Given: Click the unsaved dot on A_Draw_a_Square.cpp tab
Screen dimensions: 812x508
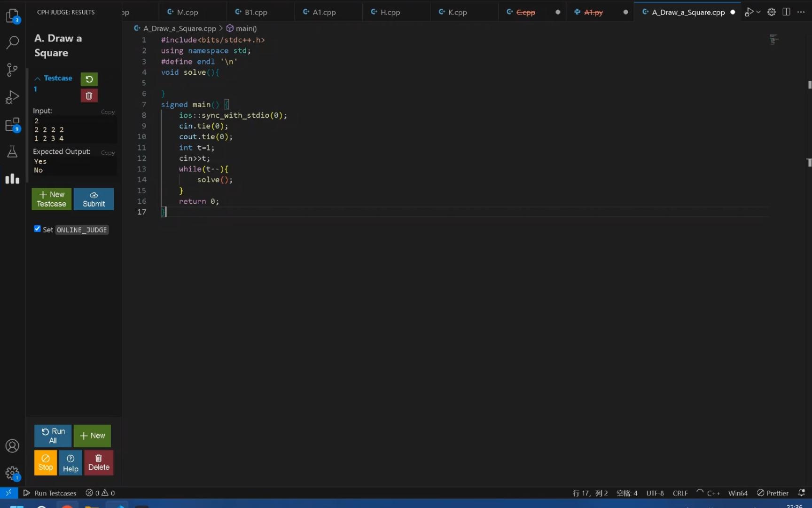Looking at the screenshot, I should tap(733, 12).
